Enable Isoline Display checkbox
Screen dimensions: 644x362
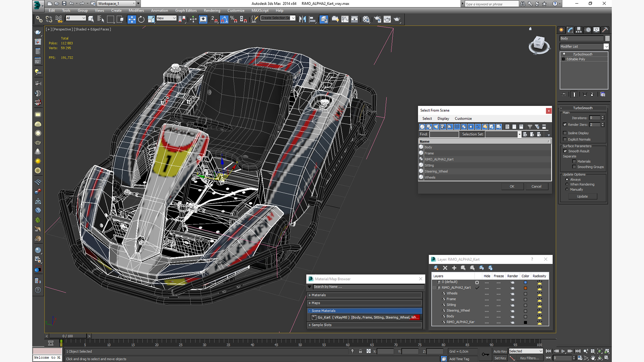565,133
